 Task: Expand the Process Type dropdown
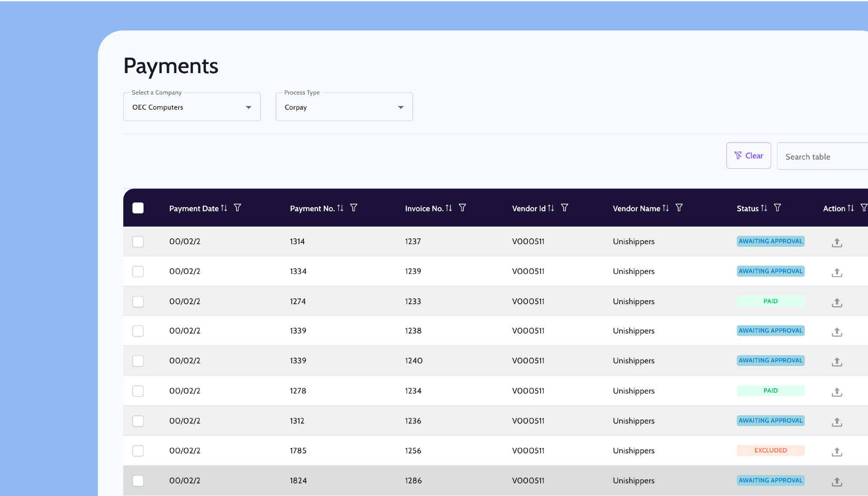[x=344, y=107]
